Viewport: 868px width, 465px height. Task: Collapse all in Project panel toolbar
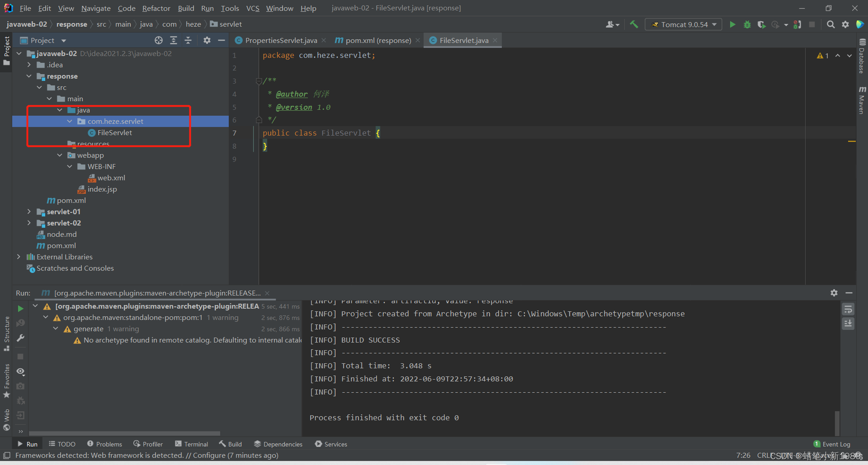pos(188,40)
